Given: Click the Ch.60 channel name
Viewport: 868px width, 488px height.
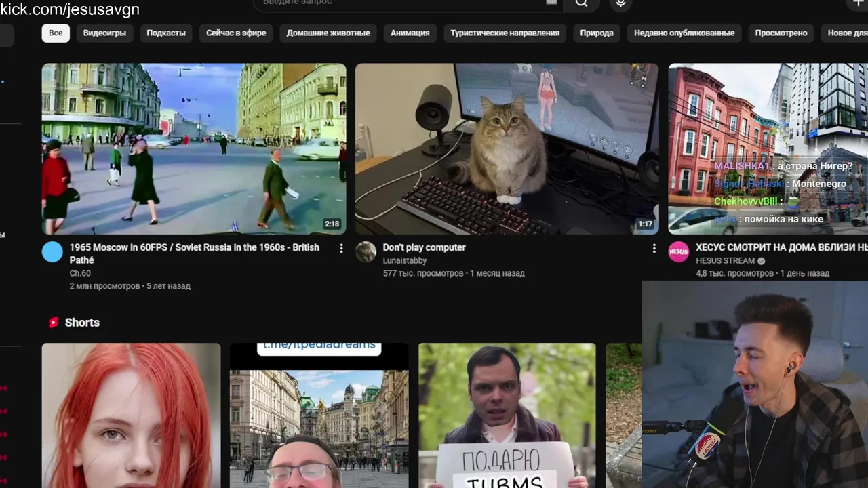Looking at the screenshot, I should click(x=80, y=273).
